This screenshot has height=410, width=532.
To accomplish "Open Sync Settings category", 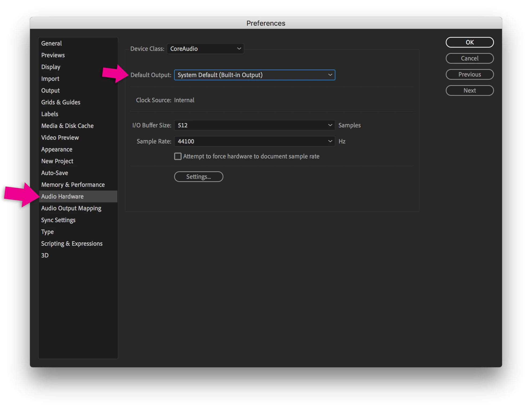I will [x=58, y=220].
